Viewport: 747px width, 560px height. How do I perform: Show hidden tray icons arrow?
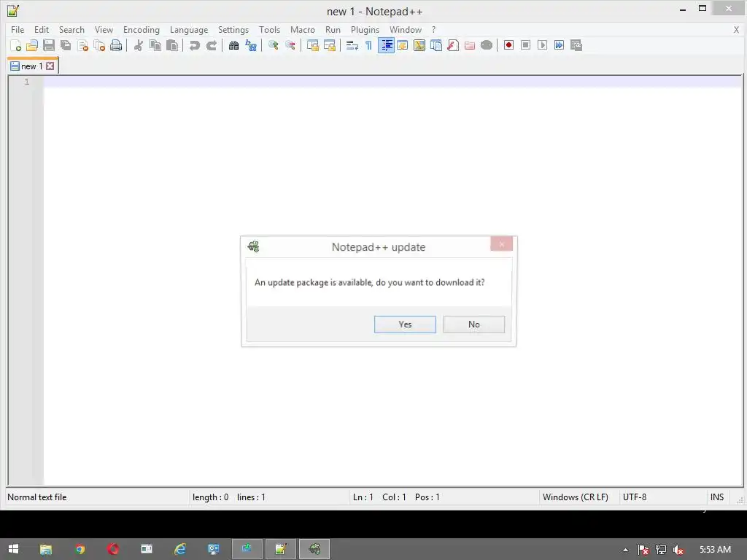(x=625, y=550)
